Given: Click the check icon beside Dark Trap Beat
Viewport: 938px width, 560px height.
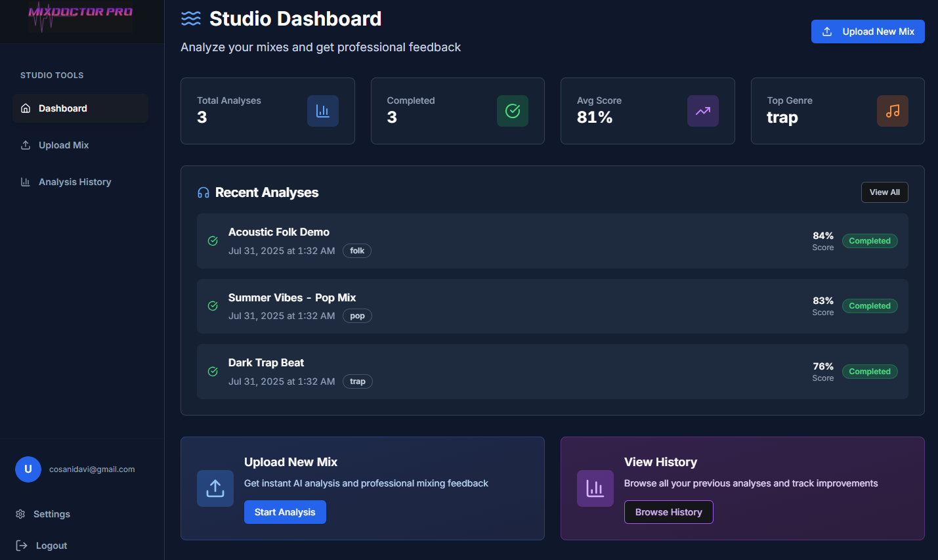Looking at the screenshot, I should [x=213, y=372].
